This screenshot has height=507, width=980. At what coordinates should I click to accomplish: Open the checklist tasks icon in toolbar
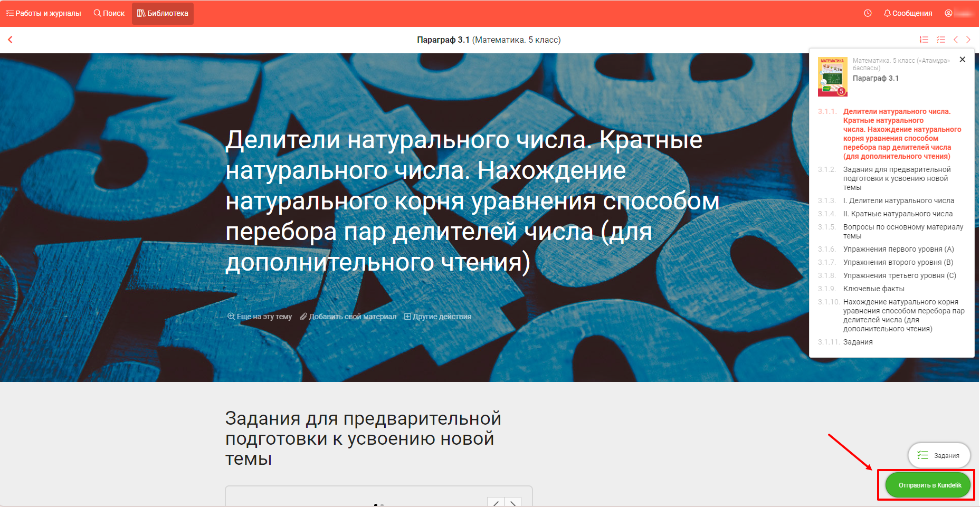coord(940,40)
